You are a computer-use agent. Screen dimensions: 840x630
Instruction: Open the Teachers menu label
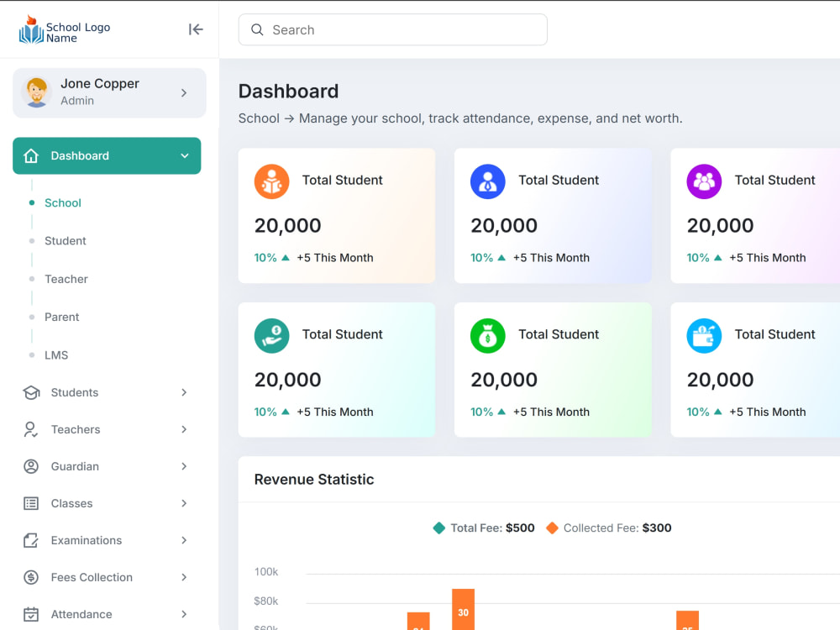tap(76, 429)
